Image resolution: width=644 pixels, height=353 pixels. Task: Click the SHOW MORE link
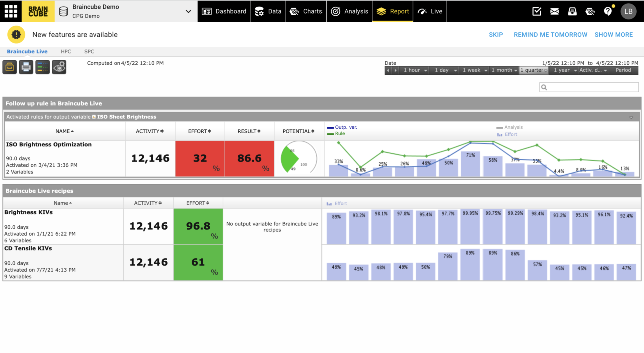pos(613,35)
